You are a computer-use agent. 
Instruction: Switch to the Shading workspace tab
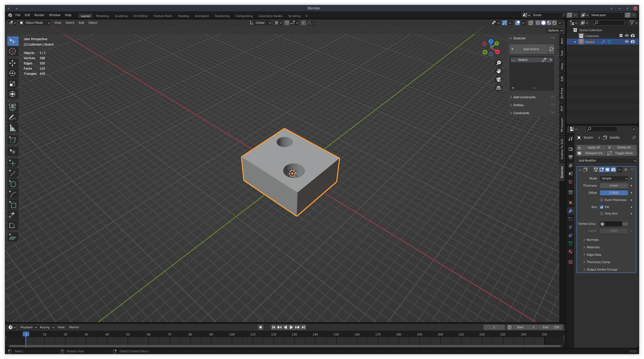pos(183,16)
